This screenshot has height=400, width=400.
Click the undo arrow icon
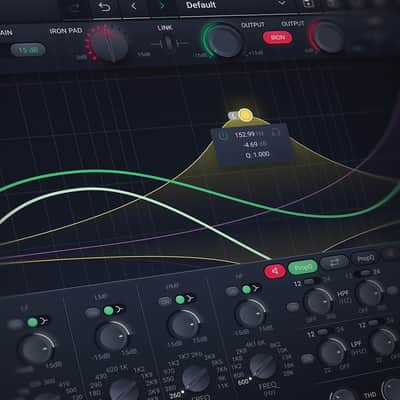tap(104, 7)
